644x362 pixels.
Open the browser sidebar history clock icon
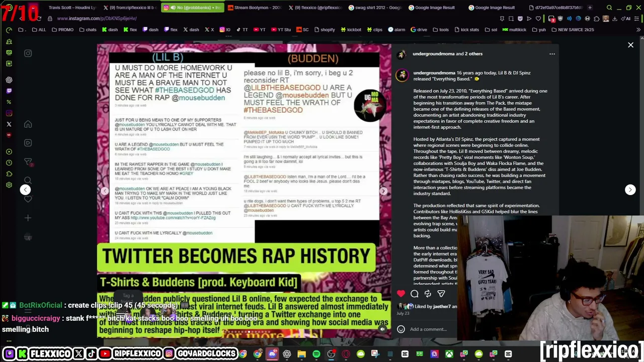[9, 162]
